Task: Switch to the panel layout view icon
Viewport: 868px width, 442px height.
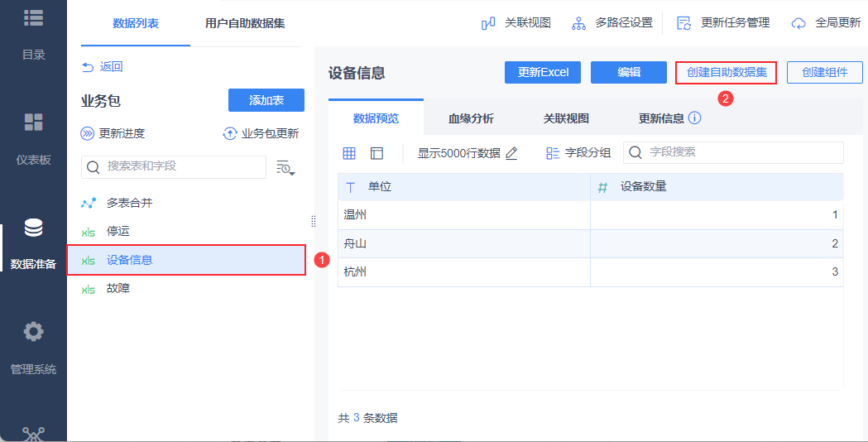Action: pos(377,153)
